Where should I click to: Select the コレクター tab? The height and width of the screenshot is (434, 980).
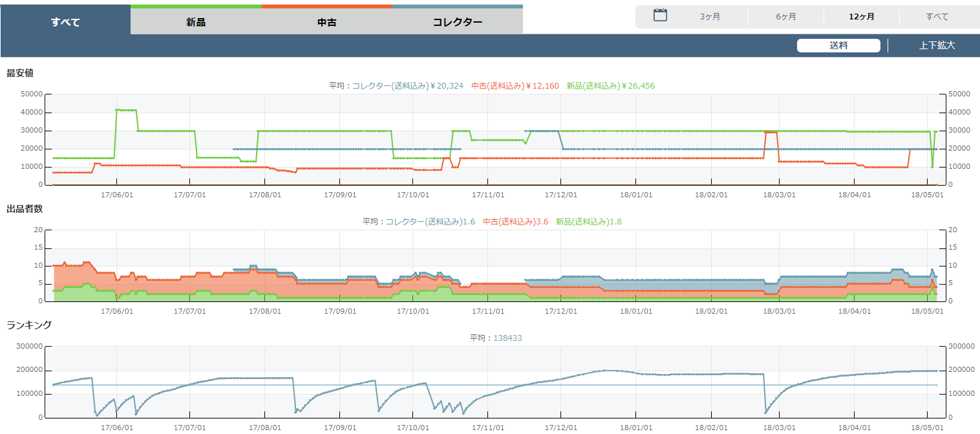click(458, 22)
